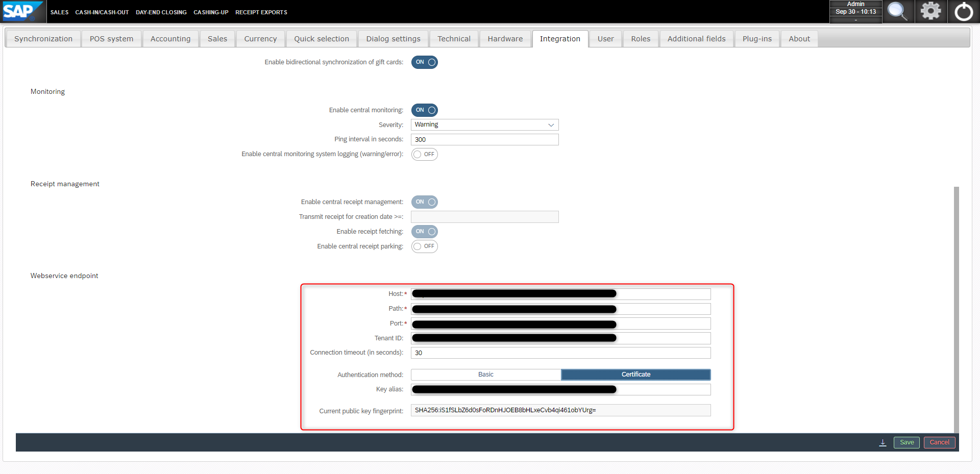Image resolution: width=980 pixels, height=474 pixels.
Task: Click the download icon beside Save
Action: pos(883,442)
